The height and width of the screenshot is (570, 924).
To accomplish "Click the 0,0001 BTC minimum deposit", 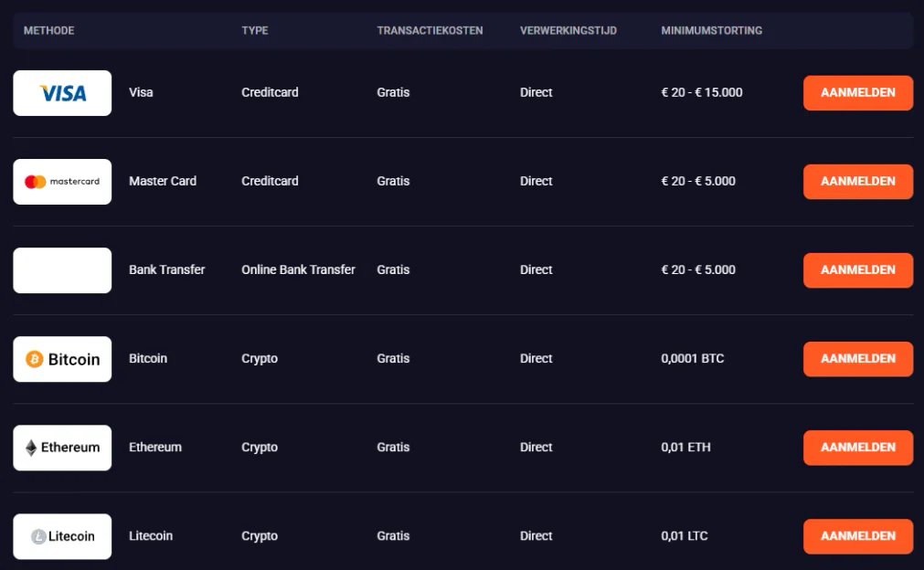I will (693, 359).
